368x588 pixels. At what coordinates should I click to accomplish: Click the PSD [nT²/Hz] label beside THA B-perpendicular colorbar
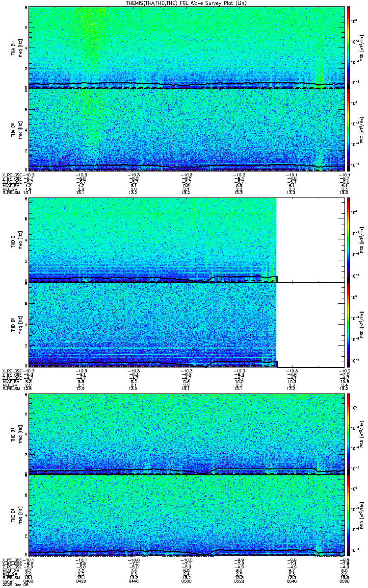362,48
